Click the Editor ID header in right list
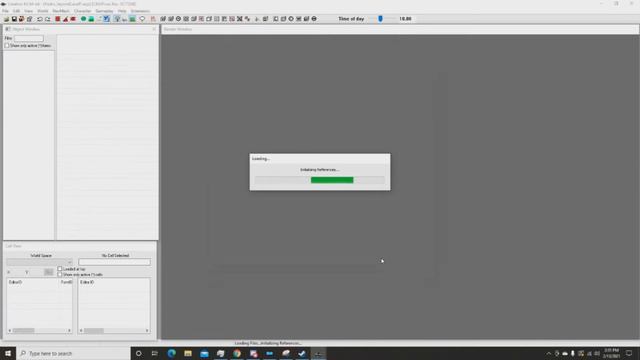 pos(87,282)
